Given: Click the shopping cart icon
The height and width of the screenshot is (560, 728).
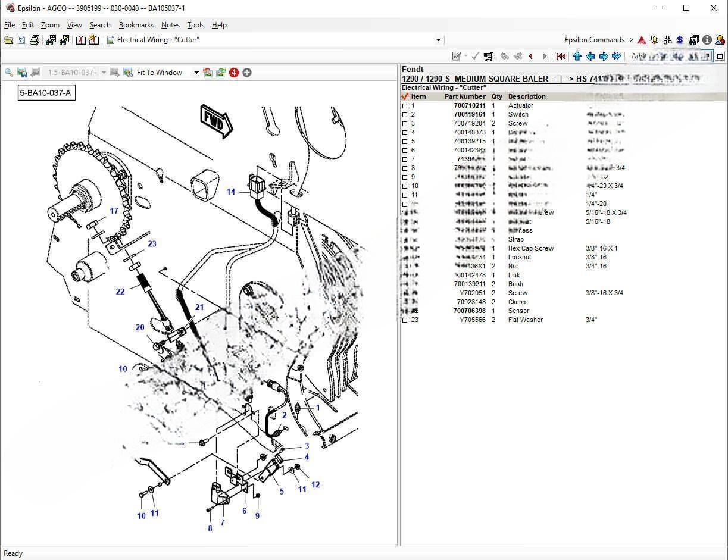Looking at the screenshot, I should point(488,56).
